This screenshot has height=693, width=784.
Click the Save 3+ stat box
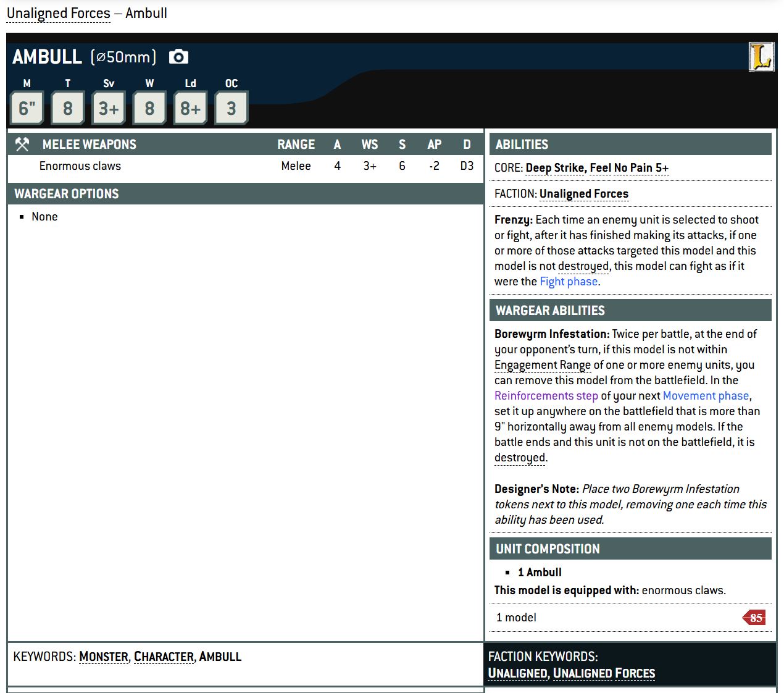pos(109,108)
